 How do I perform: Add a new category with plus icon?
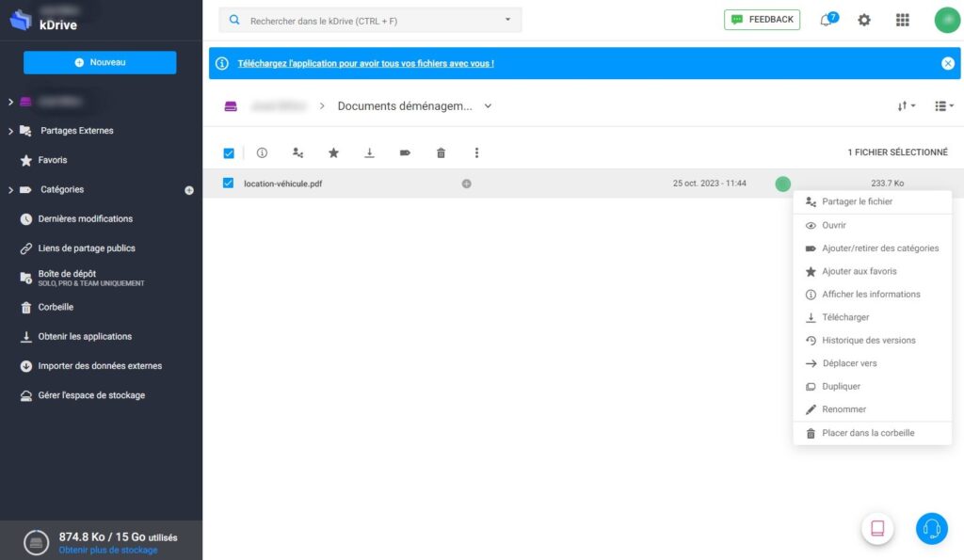click(x=189, y=190)
